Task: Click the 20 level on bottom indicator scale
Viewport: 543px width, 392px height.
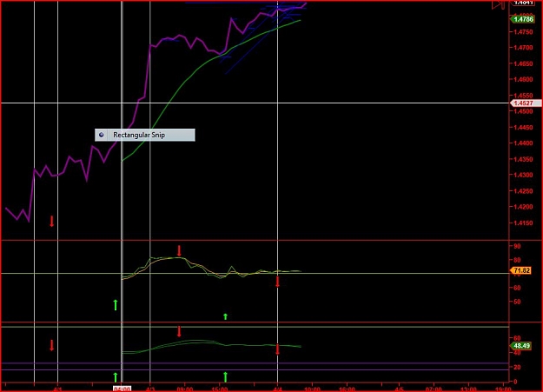Action: (x=517, y=367)
